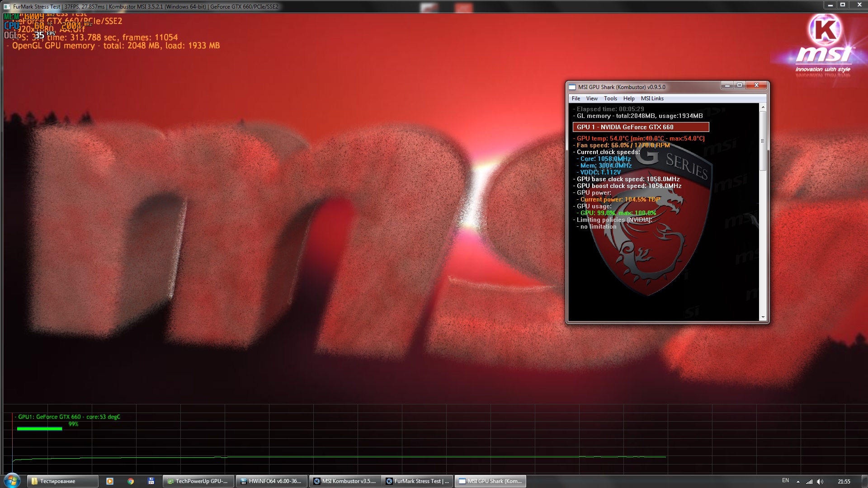
Task: Open the File menu in GPU Shark
Action: [x=576, y=99]
